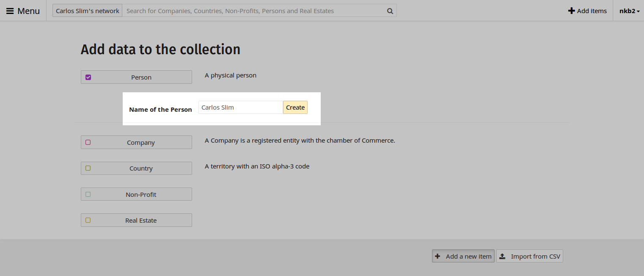The height and width of the screenshot is (276, 644).
Task: Click the Carlos Slim's network label
Action: (x=88, y=11)
